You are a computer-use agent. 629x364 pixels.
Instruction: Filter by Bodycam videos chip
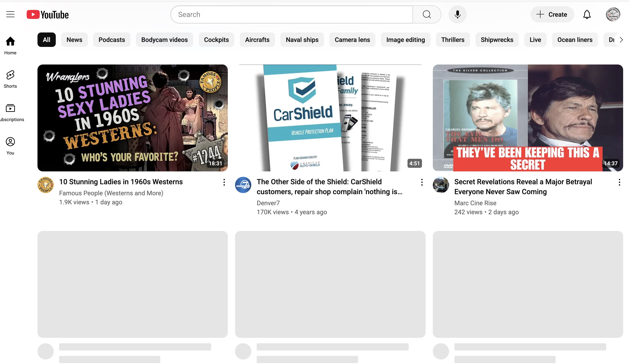(x=164, y=40)
